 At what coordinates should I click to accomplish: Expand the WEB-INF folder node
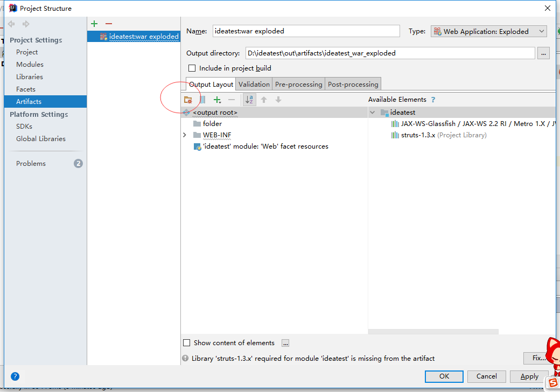coord(185,135)
